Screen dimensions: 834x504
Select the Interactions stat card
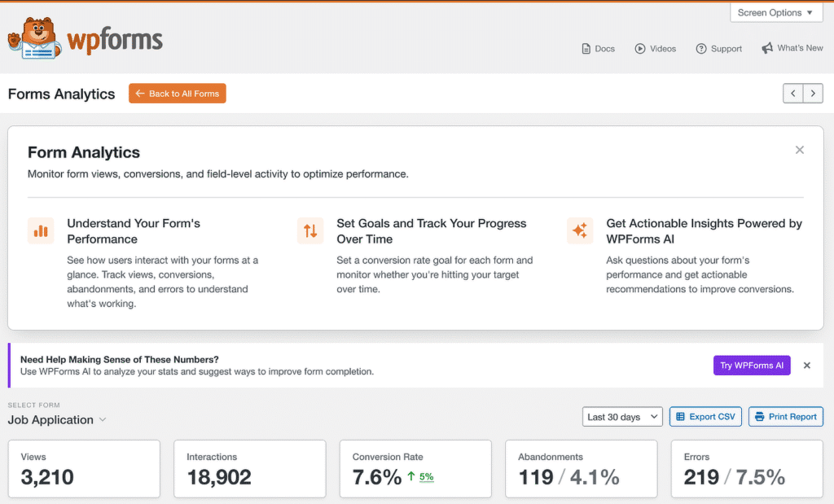click(x=250, y=469)
